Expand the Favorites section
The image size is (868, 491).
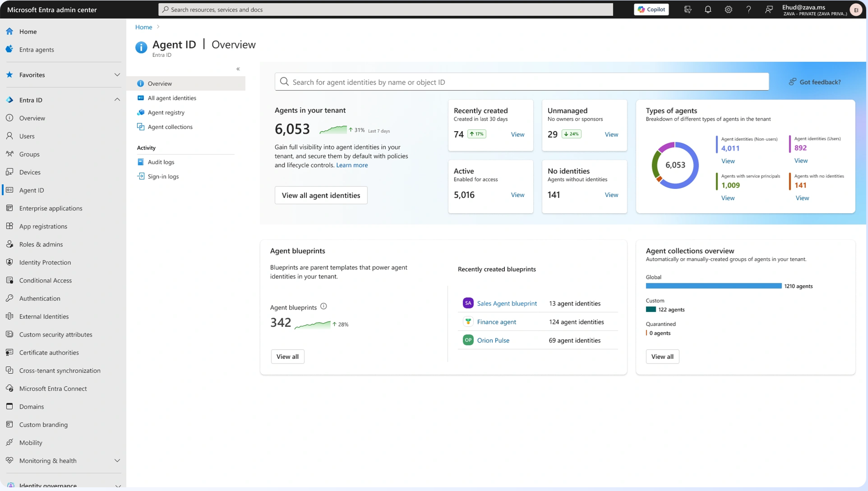117,75
